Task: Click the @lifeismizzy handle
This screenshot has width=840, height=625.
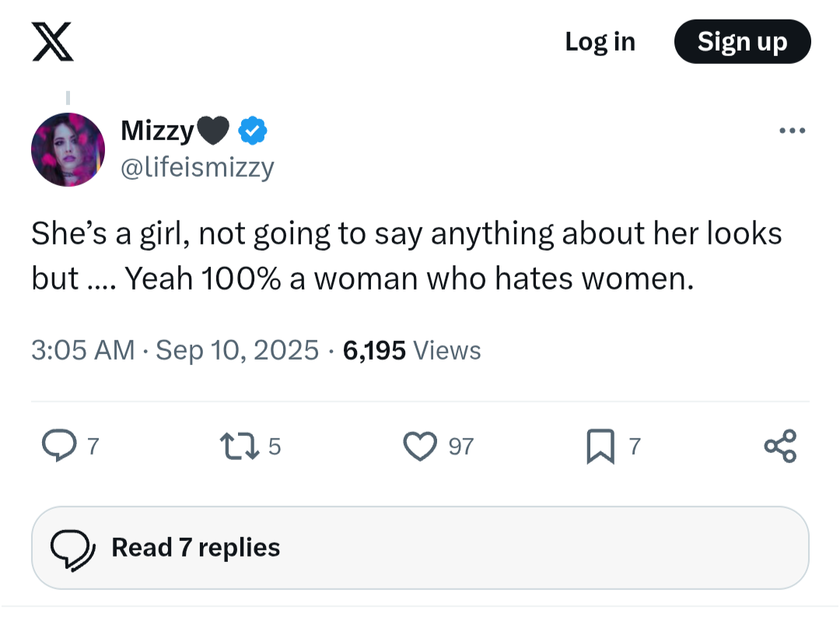Action: coord(198,167)
